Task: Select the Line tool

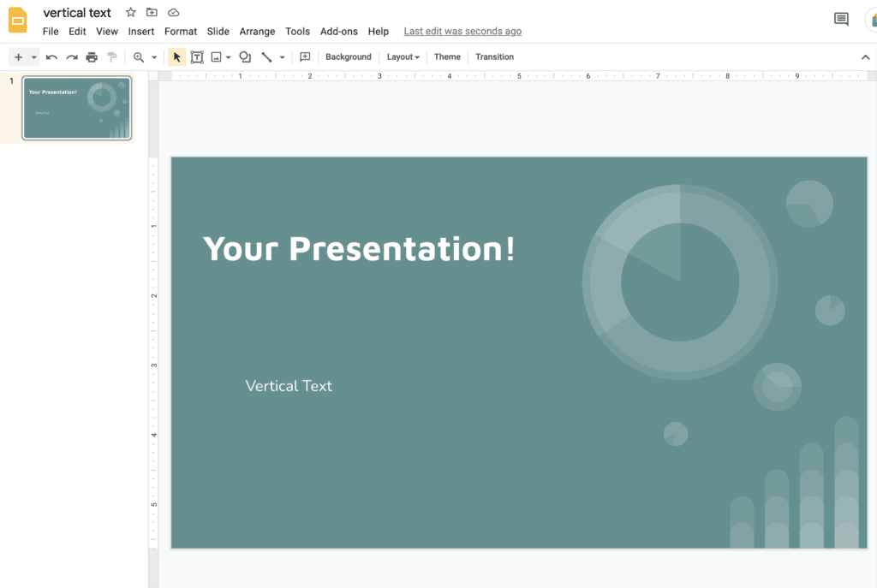Action: (266, 56)
